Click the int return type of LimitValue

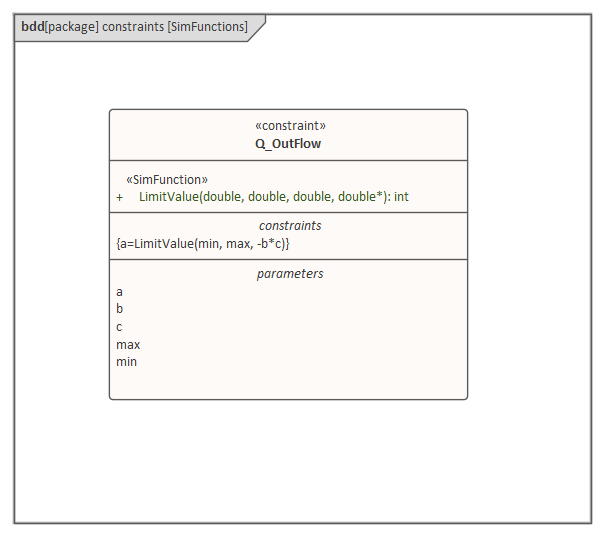[401, 197]
